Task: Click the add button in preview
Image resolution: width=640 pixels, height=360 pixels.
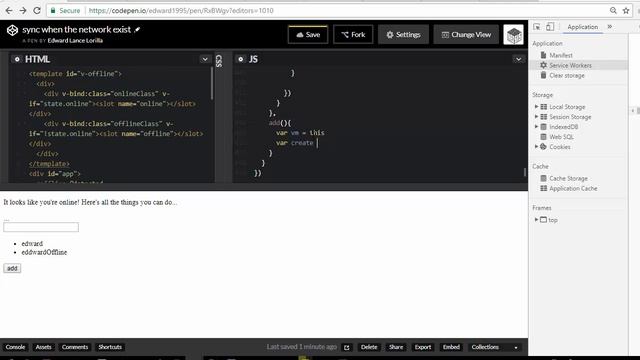Action: [x=12, y=268]
